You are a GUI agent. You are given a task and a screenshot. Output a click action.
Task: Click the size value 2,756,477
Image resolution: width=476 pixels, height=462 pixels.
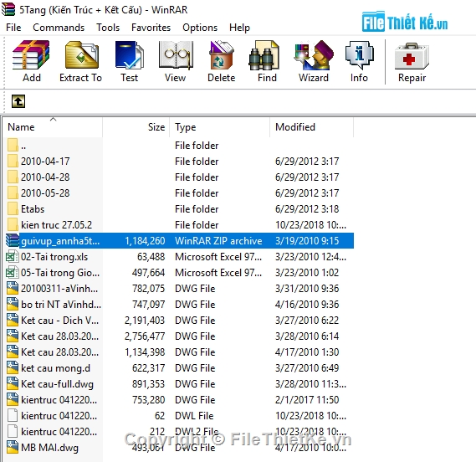pyautogui.click(x=145, y=336)
